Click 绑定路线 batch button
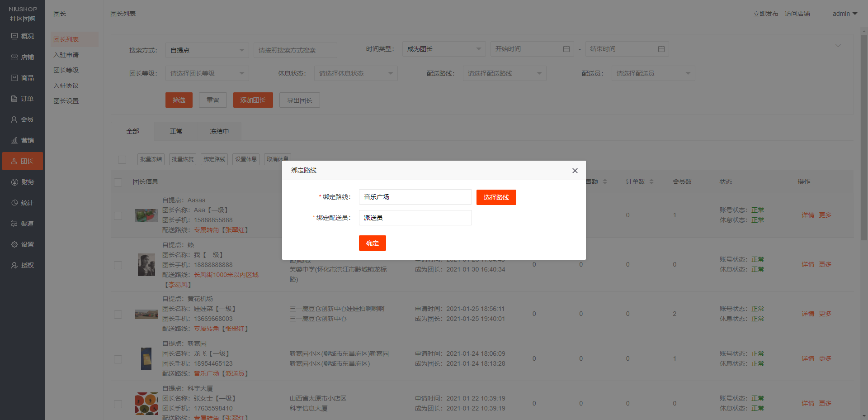 point(214,159)
